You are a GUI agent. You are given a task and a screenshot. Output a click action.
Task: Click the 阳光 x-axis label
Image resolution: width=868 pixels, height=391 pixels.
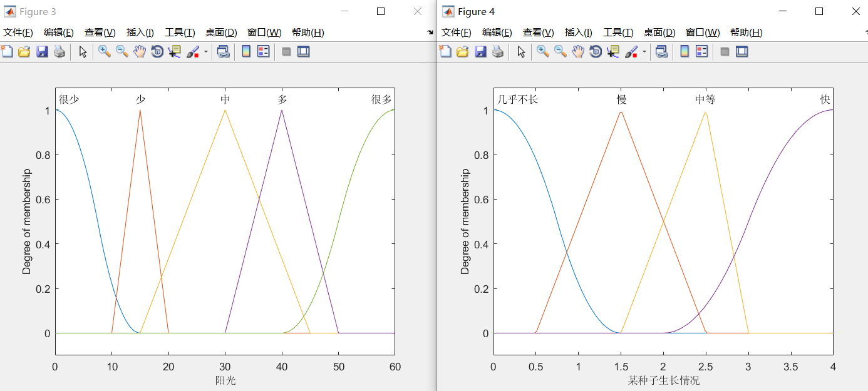[x=225, y=380]
